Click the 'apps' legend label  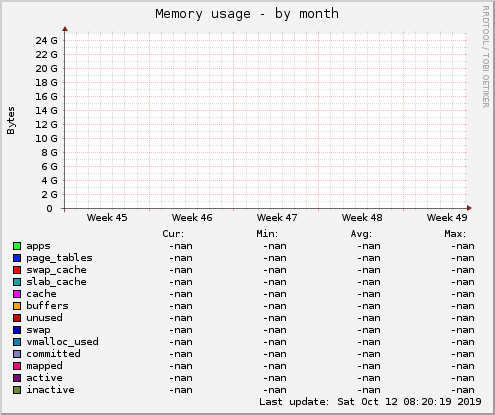coord(38,246)
